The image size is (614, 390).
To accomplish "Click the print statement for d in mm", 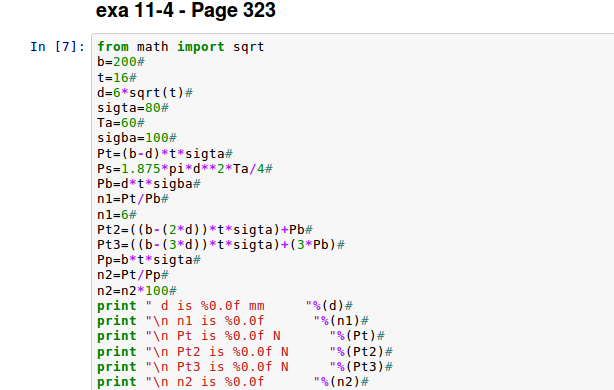I will 225,306.
